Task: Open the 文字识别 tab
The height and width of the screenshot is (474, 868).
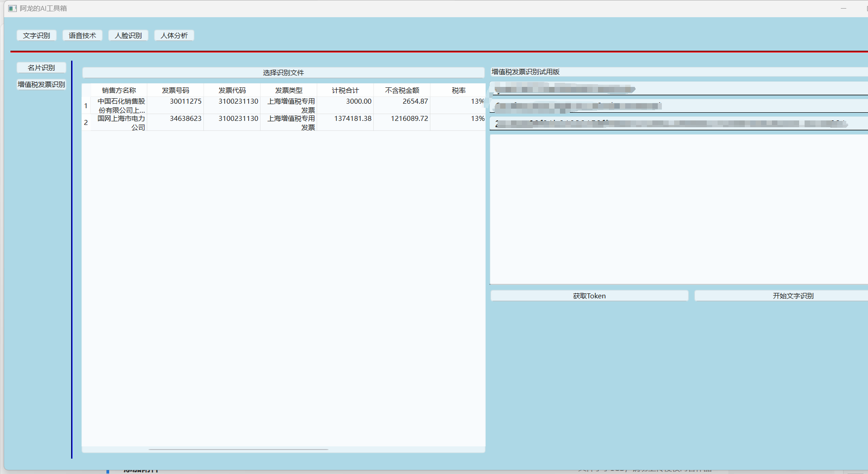Action: (37, 35)
